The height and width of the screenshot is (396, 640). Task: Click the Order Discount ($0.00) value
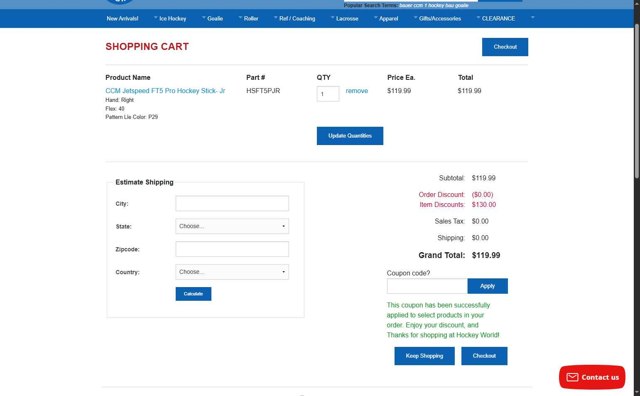[x=482, y=195]
